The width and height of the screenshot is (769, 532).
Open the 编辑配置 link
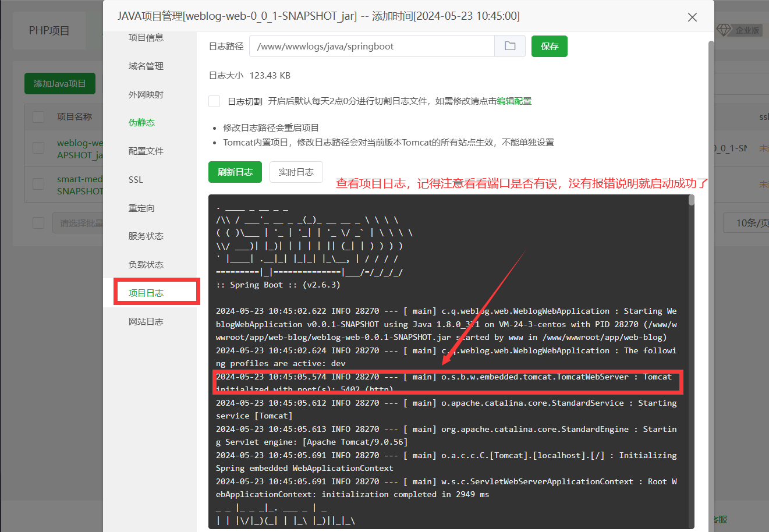(514, 101)
